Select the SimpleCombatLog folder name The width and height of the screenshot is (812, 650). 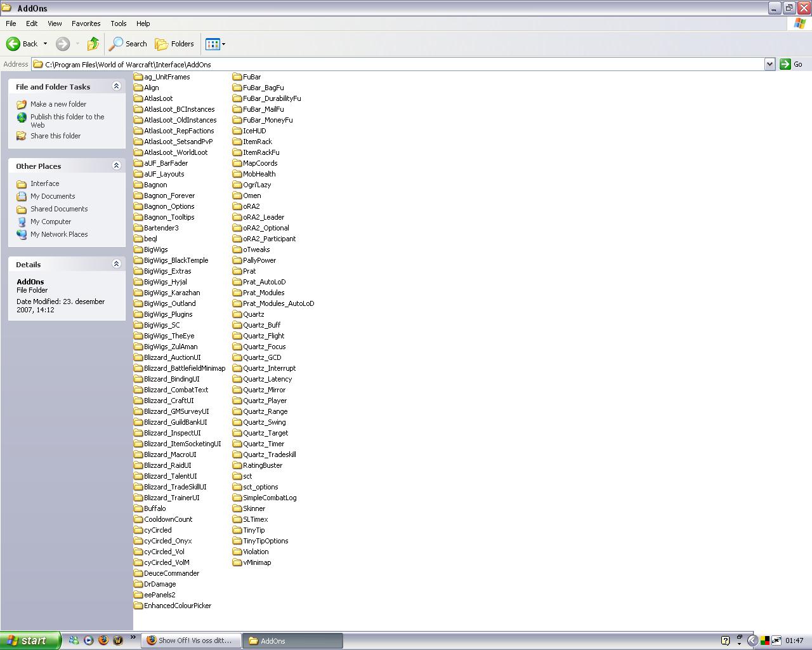coord(270,498)
